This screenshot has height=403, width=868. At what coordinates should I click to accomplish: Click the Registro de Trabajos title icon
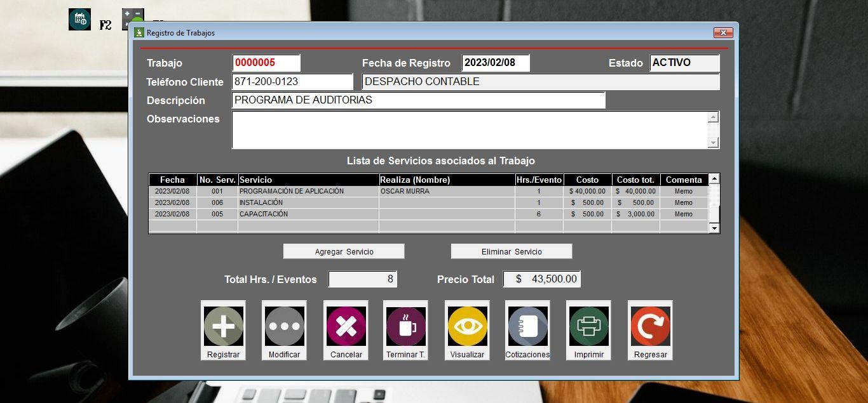[x=139, y=32]
